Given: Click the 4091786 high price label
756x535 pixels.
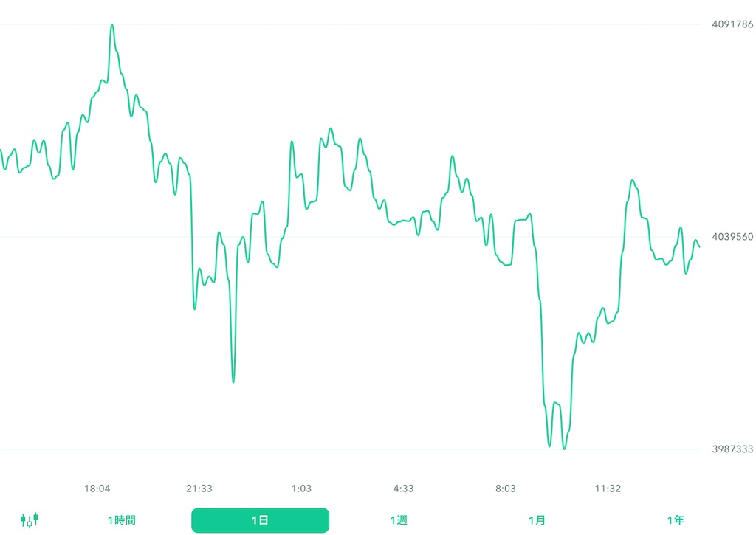Looking at the screenshot, I should 732,23.
